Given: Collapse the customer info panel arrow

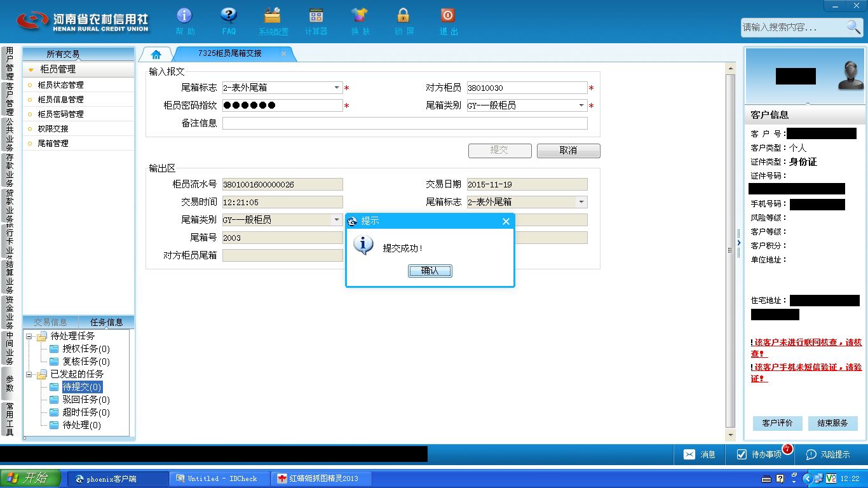Looking at the screenshot, I should (738, 243).
